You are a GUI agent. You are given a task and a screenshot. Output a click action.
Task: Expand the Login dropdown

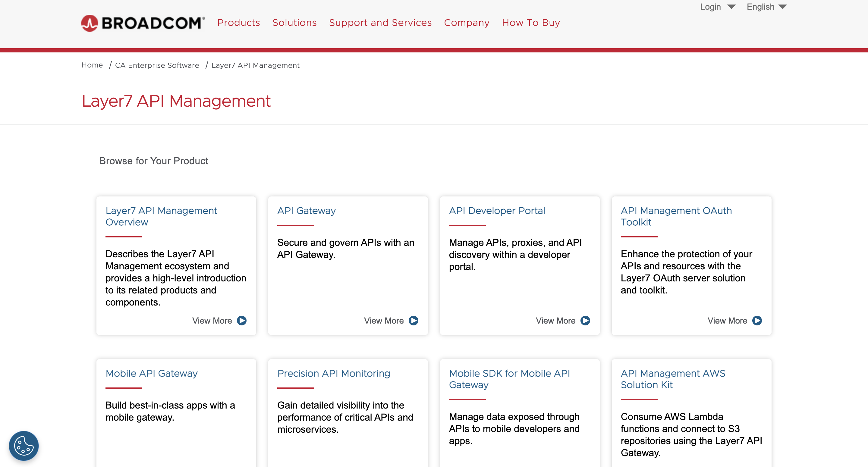pos(717,7)
